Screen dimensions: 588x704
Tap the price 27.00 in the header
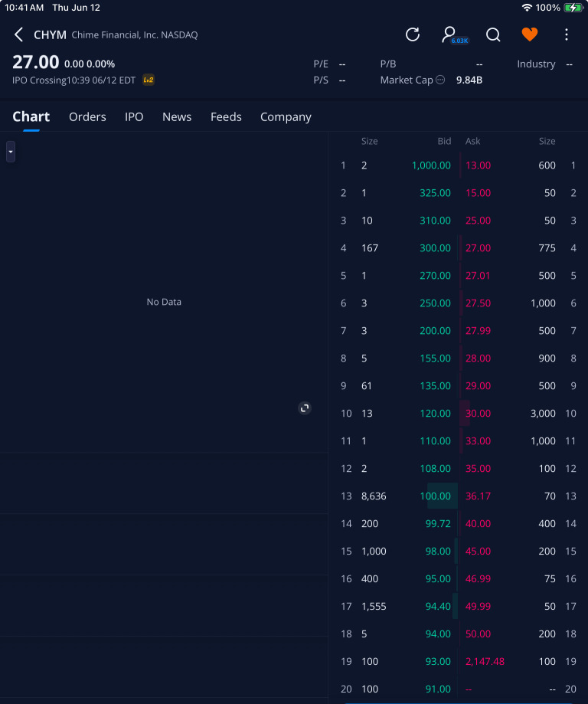(x=35, y=62)
